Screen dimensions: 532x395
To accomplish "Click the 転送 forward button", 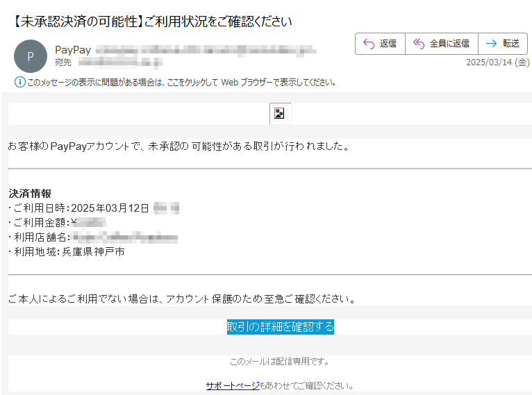I will pos(503,44).
